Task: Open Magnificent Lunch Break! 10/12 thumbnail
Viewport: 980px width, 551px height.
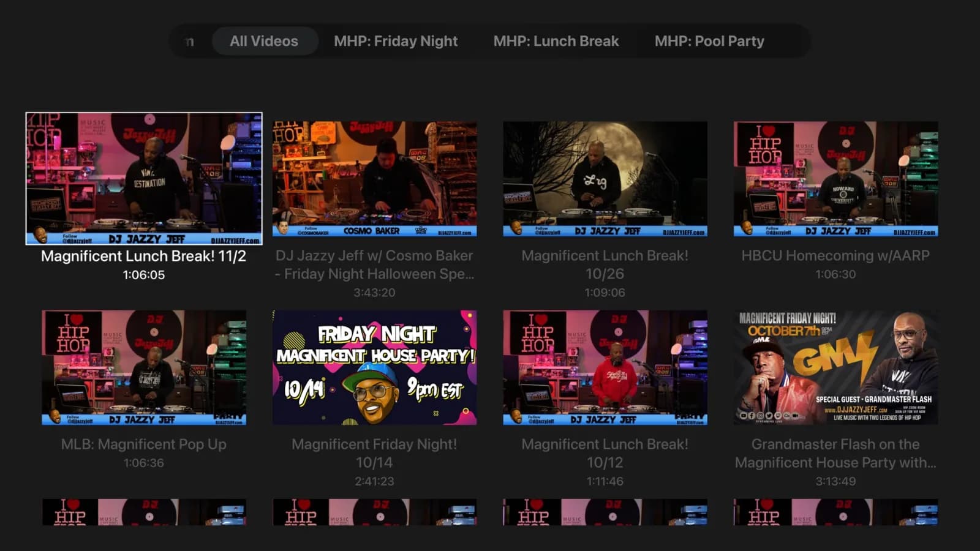Action: pyautogui.click(x=605, y=367)
